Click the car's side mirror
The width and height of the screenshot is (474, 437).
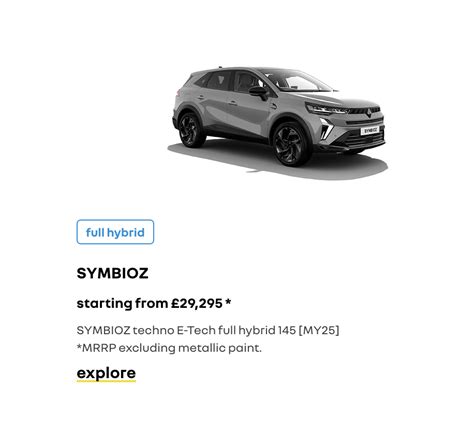click(258, 91)
